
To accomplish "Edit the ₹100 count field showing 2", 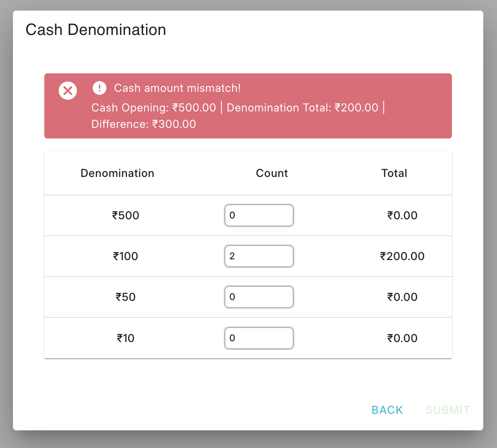I will pyautogui.click(x=259, y=256).
